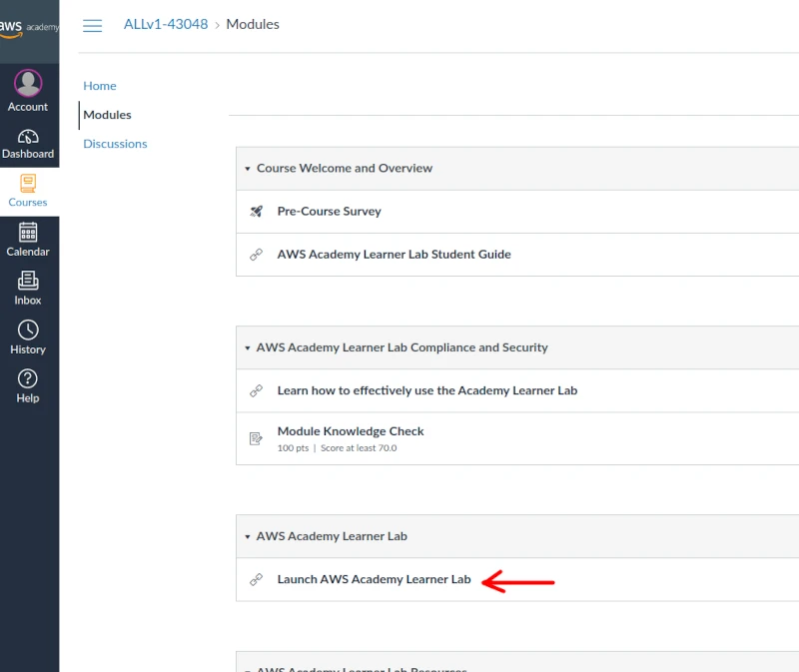
Task: Click quiz icon beside Module Knowledge Check
Action: tap(256, 438)
